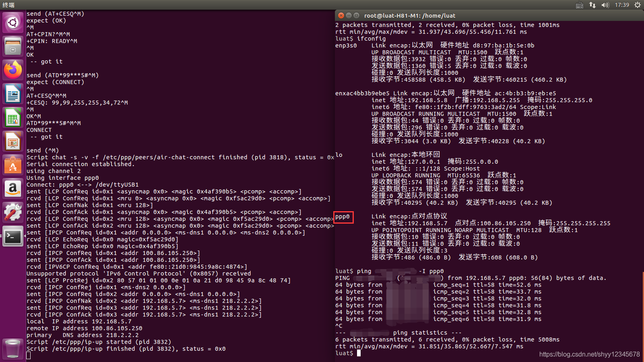Click the hardware address d8:97:ba:1b:5e:0b
The width and height of the screenshot is (644, 362).
point(504,45)
